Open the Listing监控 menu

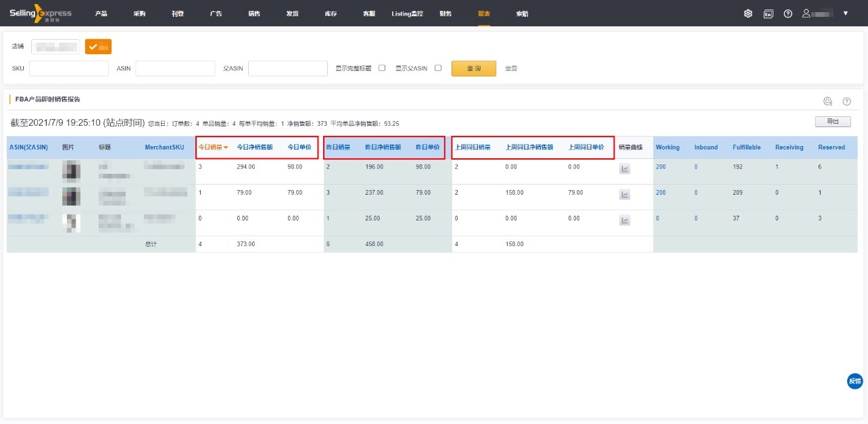[x=407, y=14]
